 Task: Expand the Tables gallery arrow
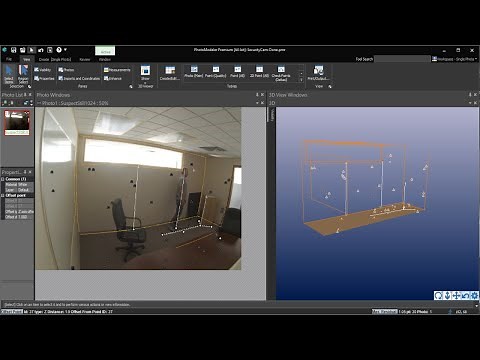[x=301, y=80]
